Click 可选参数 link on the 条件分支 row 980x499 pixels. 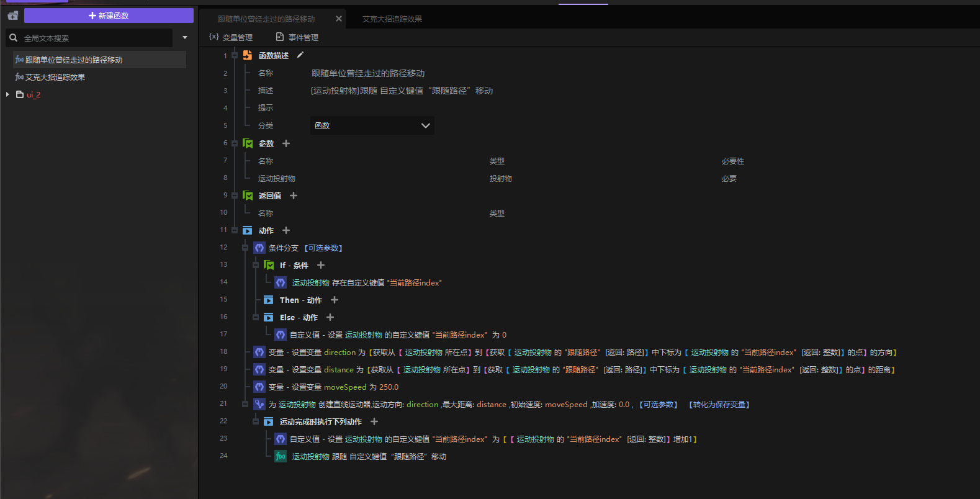coord(323,248)
